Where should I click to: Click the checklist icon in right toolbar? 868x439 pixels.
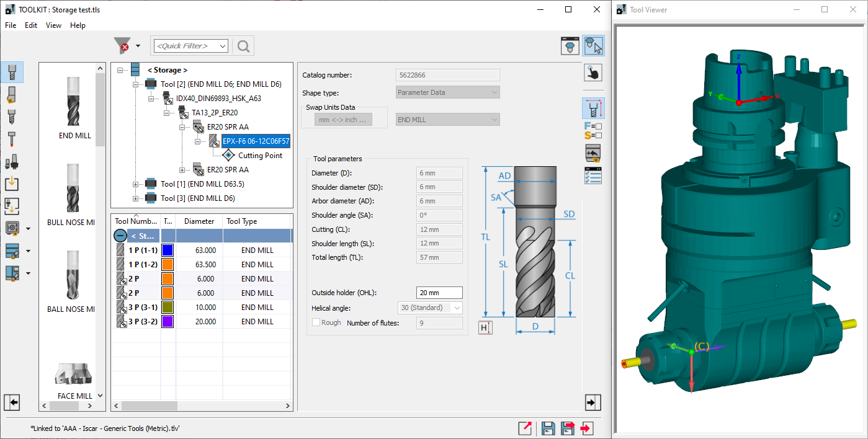tap(593, 175)
